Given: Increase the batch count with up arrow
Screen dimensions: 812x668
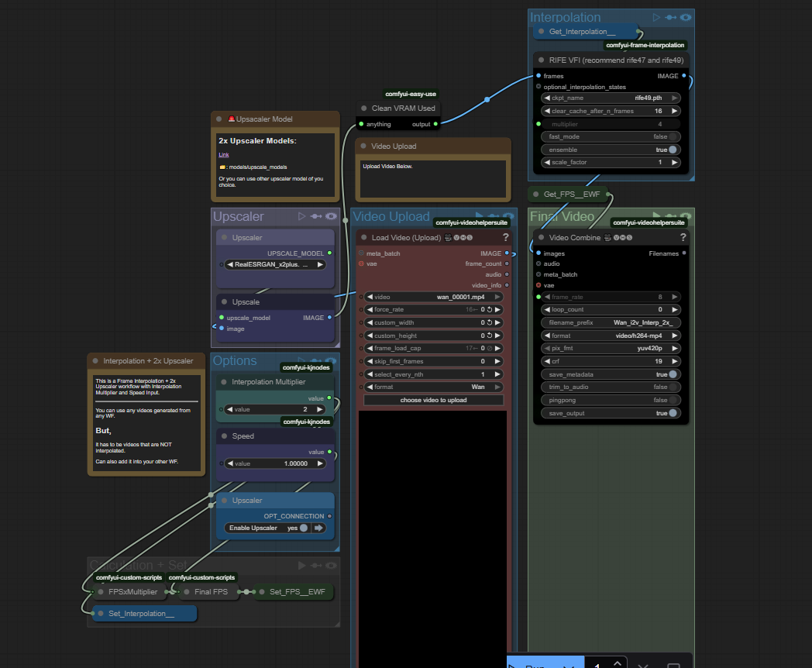Looking at the screenshot, I should click(x=618, y=663).
